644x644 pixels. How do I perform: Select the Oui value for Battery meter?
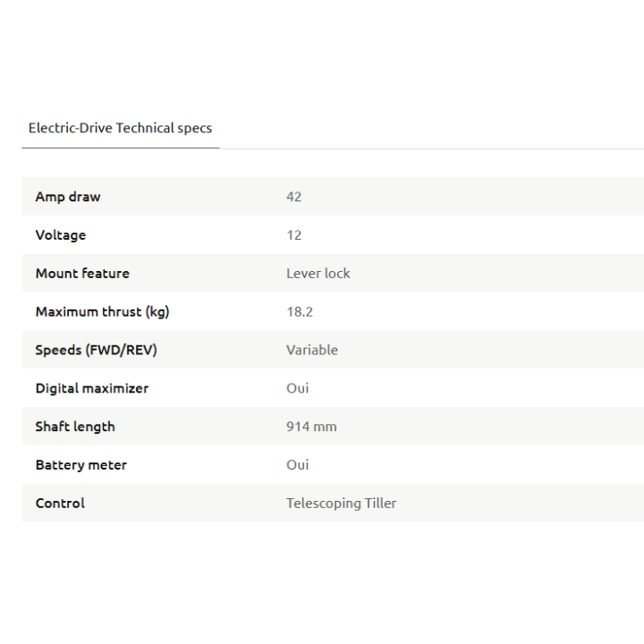pos(297,465)
